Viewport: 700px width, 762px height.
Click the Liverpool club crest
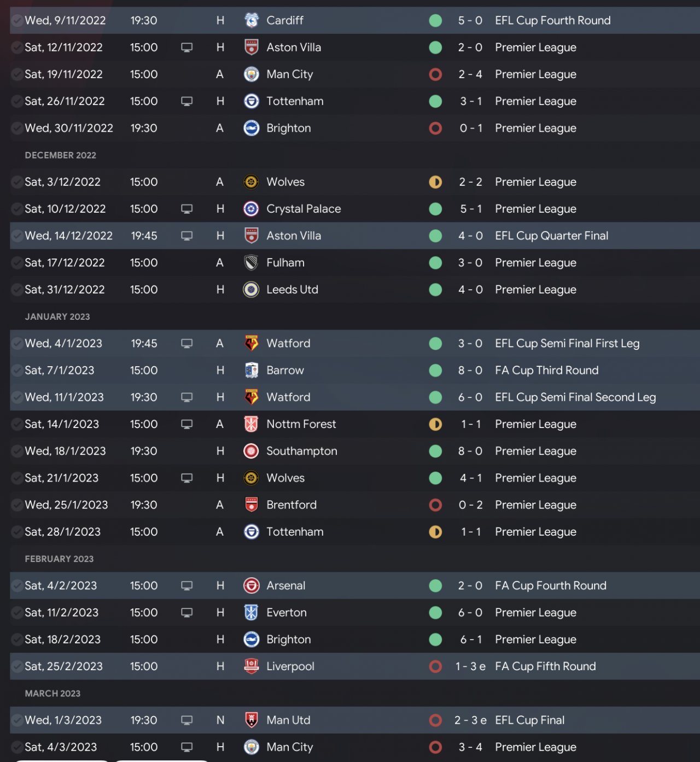coord(251,666)
